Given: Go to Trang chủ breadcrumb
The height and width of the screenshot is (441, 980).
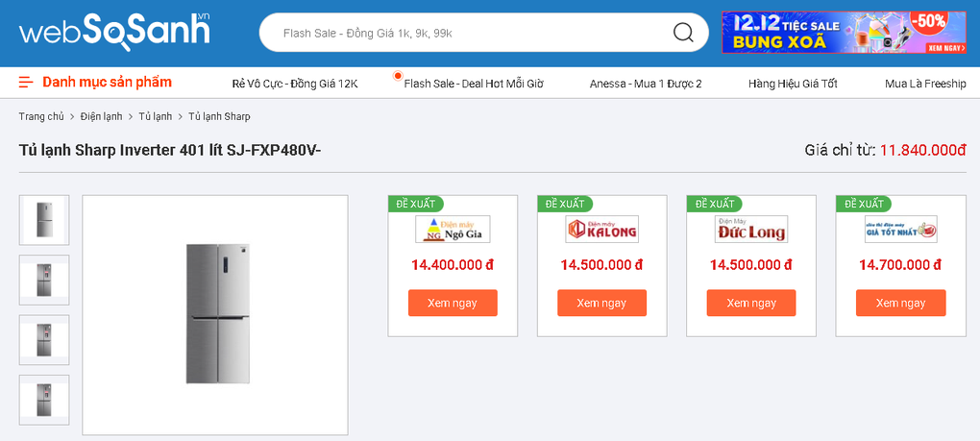Looking at the screenshot, I should click(x=41, y=116).
